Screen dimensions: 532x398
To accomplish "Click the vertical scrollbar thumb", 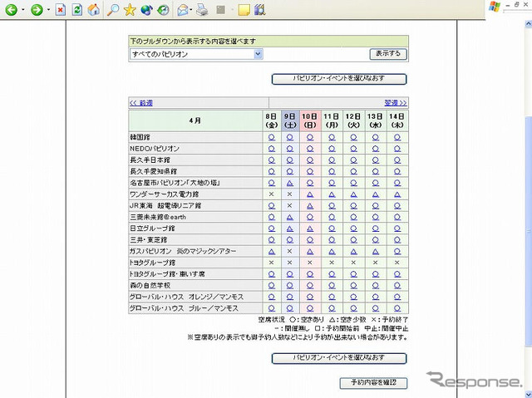I will 529,230.
